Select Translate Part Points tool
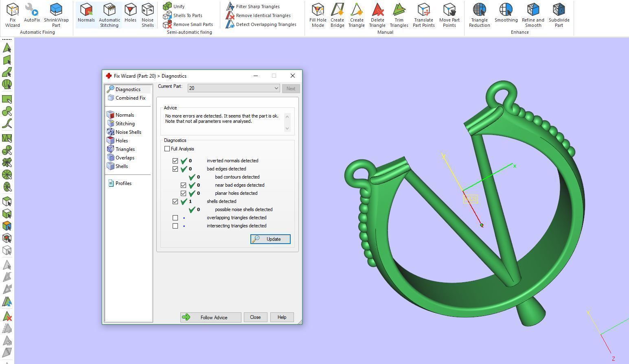 click(423, 15)
